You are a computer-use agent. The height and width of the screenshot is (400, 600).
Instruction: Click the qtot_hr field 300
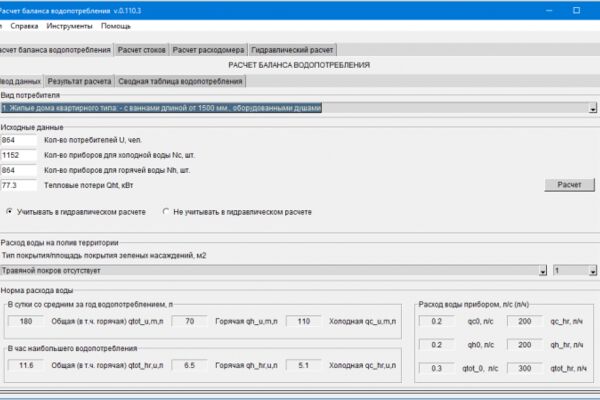(525, 368)
